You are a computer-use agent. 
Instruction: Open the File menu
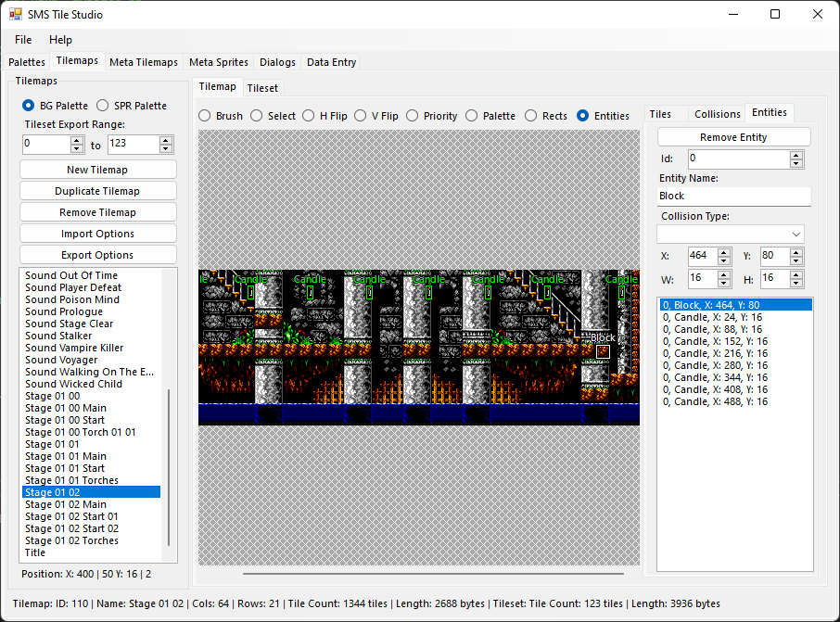click(x=23, y=40)
